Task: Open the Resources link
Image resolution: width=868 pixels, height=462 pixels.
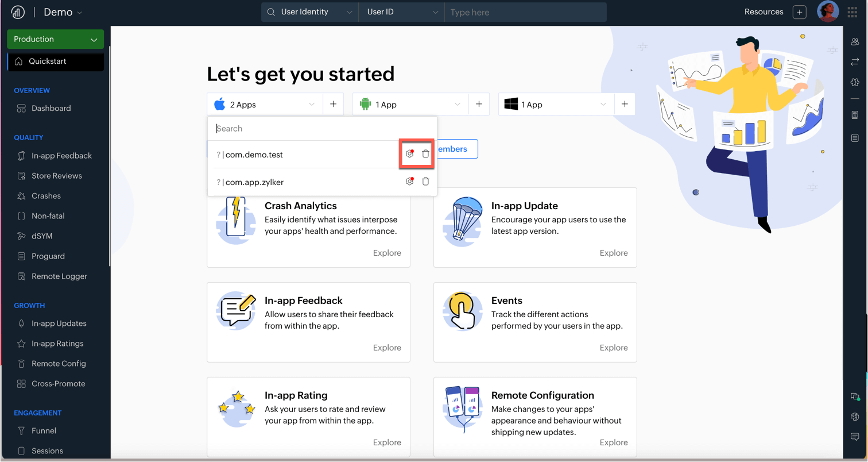Action: (764, 12)
